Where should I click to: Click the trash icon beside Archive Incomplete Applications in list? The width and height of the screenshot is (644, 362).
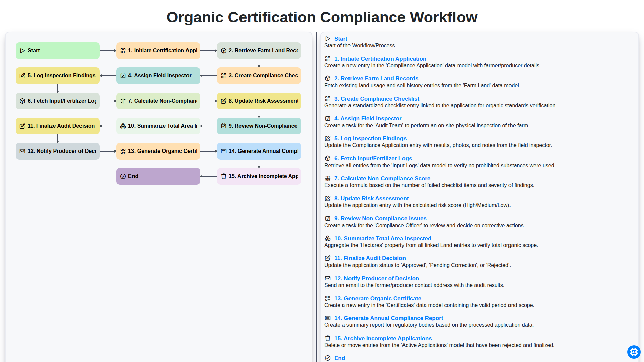328,338
